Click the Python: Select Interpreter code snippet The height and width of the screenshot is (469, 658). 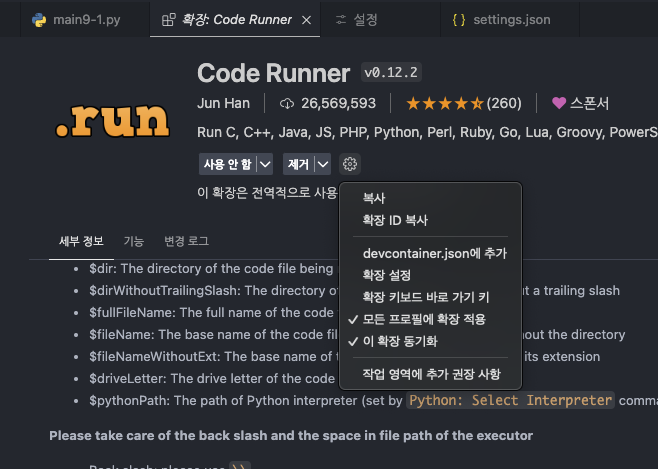coord(510,400)
